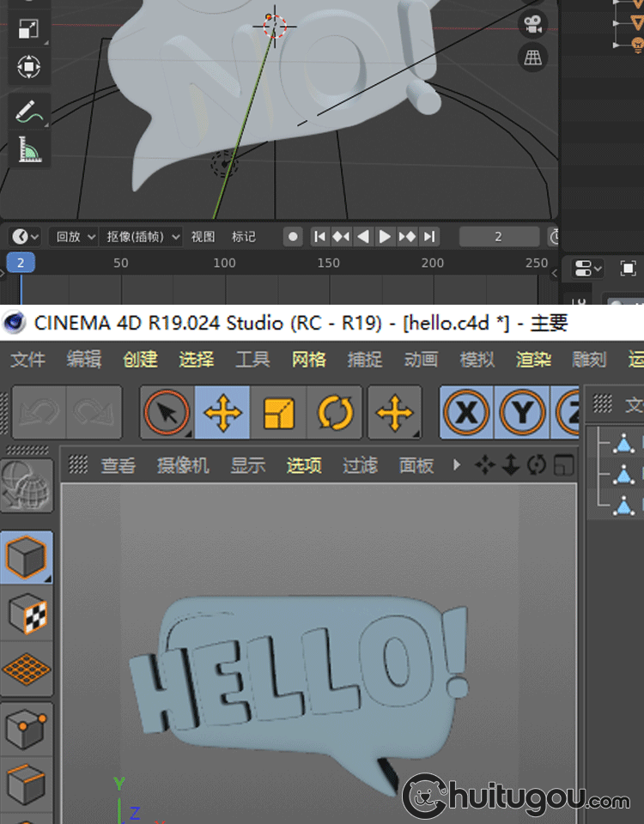Click the Blender Transform tool icon
The height and width of the screenshot is (824, 644).
[27, 66]
